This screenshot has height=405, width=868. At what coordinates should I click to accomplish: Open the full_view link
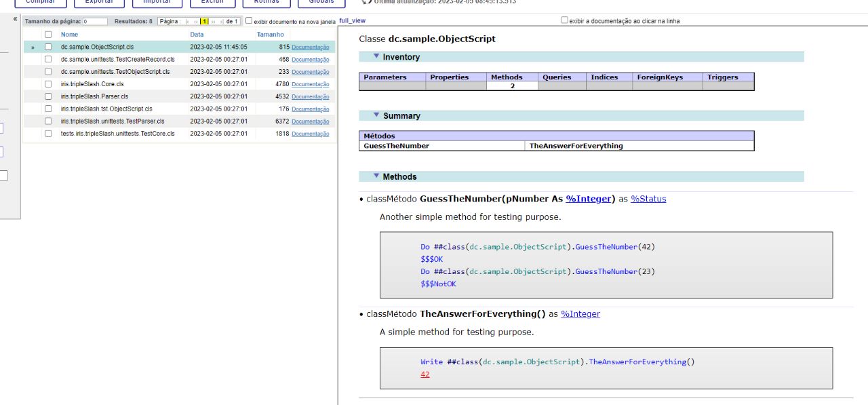pyautogui.click(x=352, y=21)
